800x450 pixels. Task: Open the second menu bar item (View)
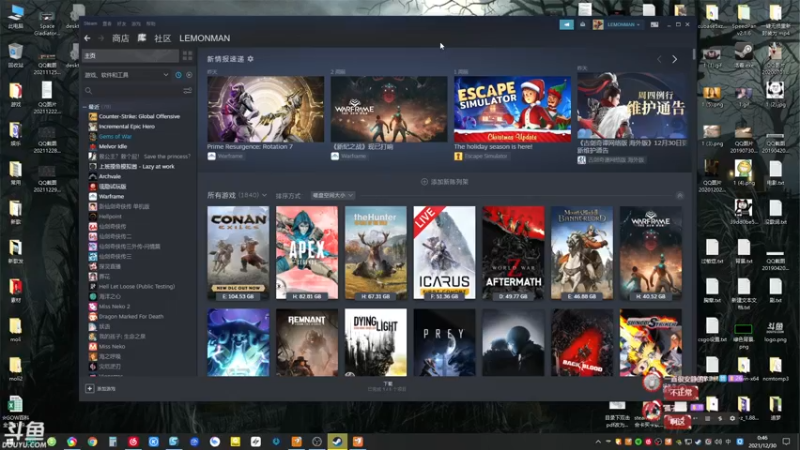(x=107, y=23)
